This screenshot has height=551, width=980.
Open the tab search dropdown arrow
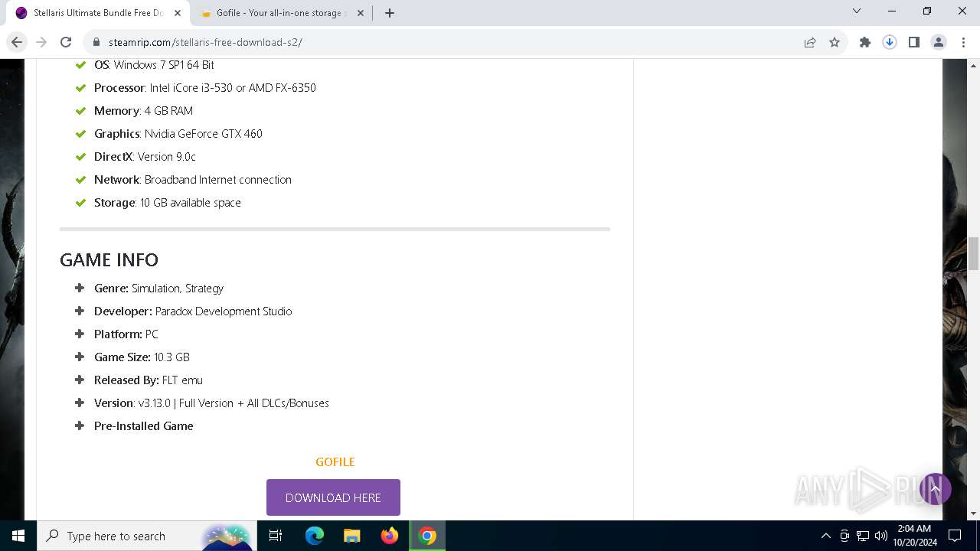pos(857,11)
